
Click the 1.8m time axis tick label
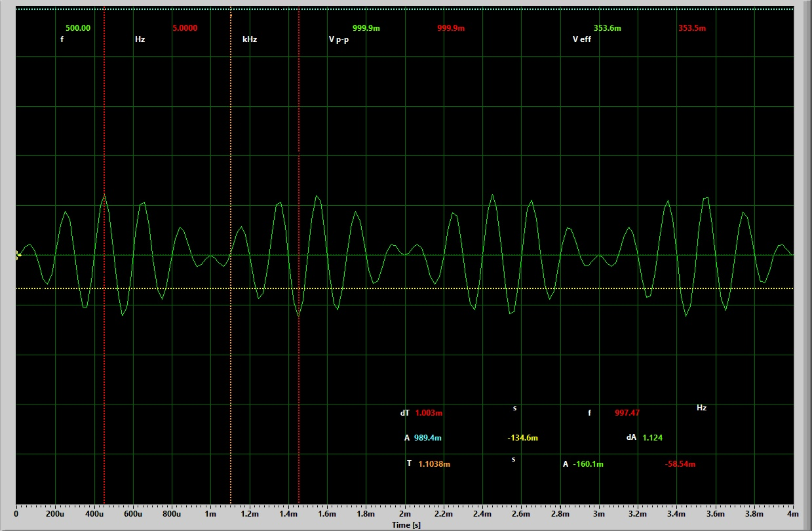click(366, 515)
